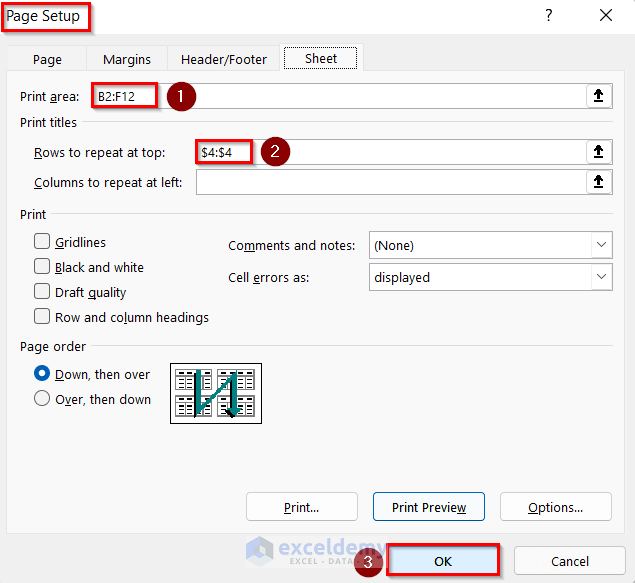Focus the Rows to repeat at top field

click(x=391, y=152)
